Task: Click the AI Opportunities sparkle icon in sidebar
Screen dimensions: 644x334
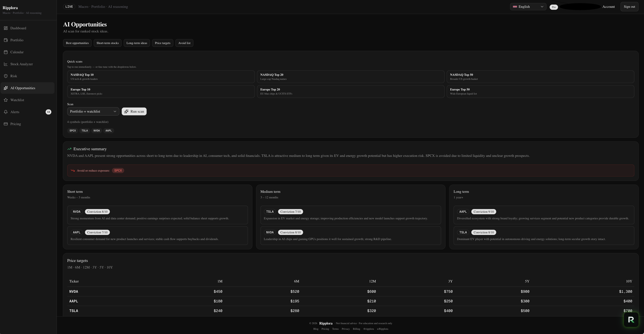Action: coord(6,88)
